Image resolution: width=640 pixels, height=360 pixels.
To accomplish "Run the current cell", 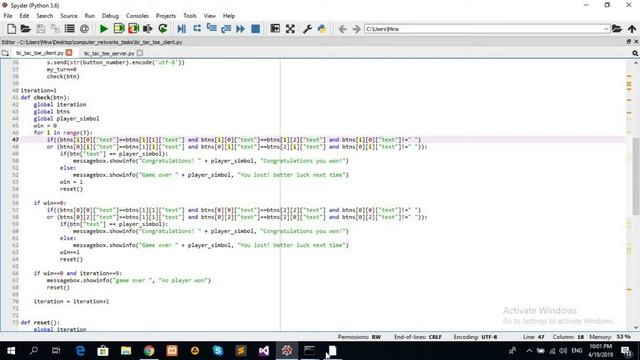I will tap(119, 29).
